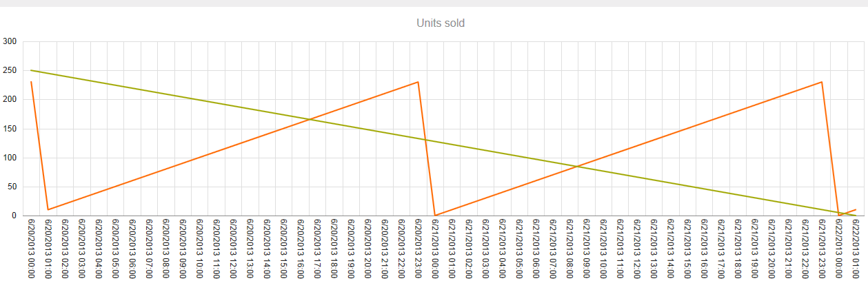The width and height of the screenshot is (868, 283).
Task: Click the 6/20/2013 17:00 x-axis label
Action: tap(317, 249)
